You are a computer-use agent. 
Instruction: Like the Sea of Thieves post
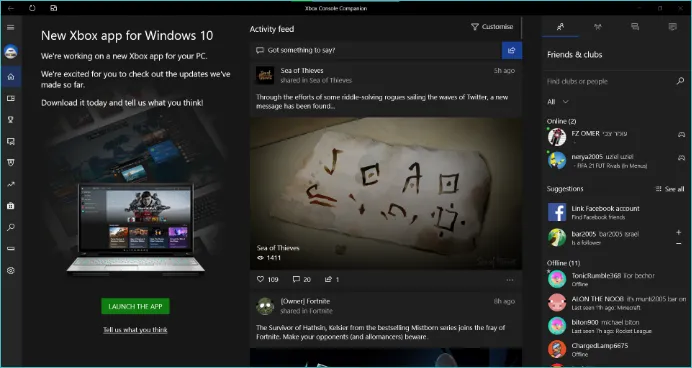[x=260, y=279]
